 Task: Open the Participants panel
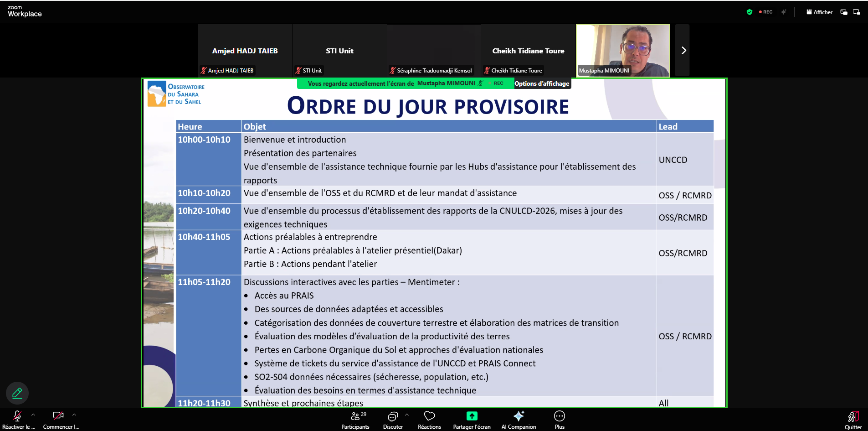click(355, 419)
